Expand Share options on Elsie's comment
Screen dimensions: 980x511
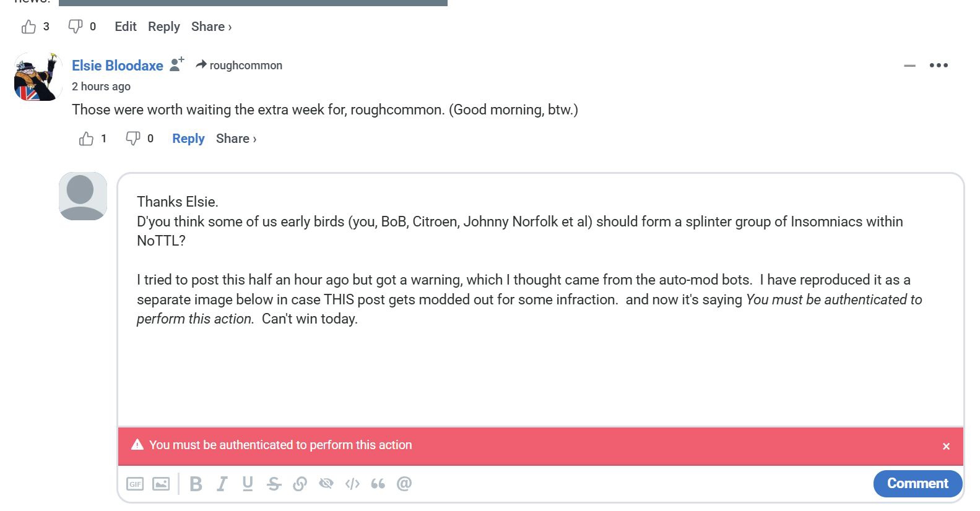(236, 139)
